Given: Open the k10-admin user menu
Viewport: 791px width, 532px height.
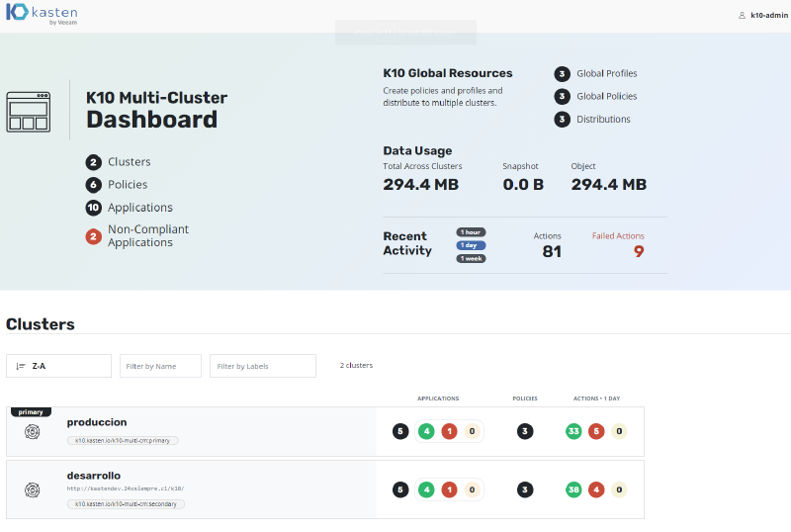Looking at the screenshot, I should click(x=763, y=15).
